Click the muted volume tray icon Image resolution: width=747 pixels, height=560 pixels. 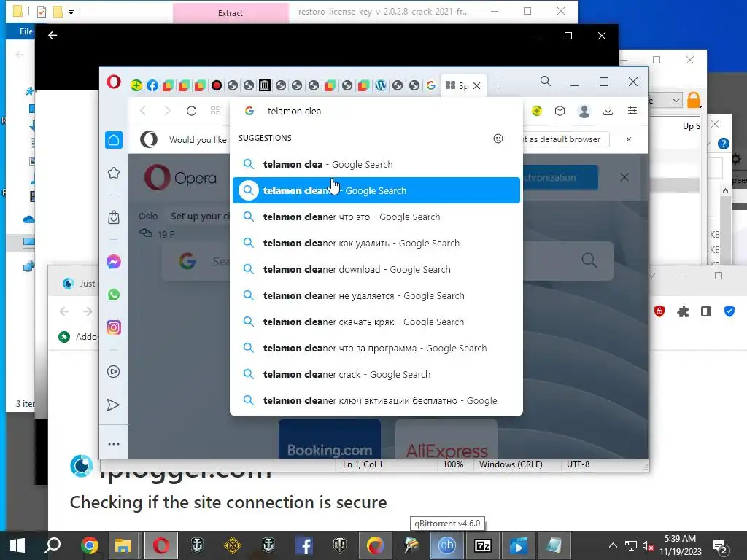click(x=648, y=545)
